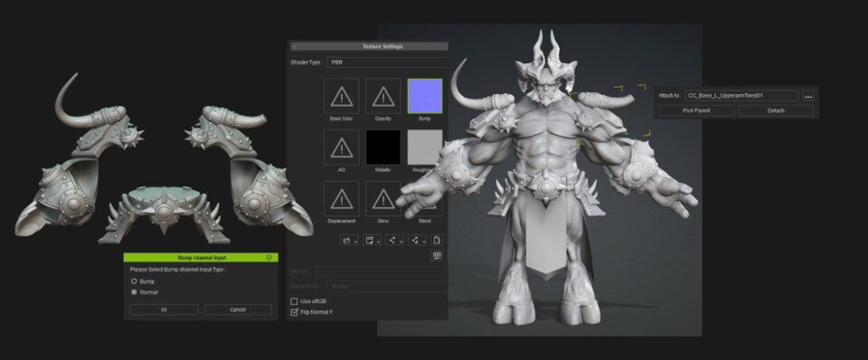
Task: Open the Blend Mode dropdown
Action: point(386,287)
